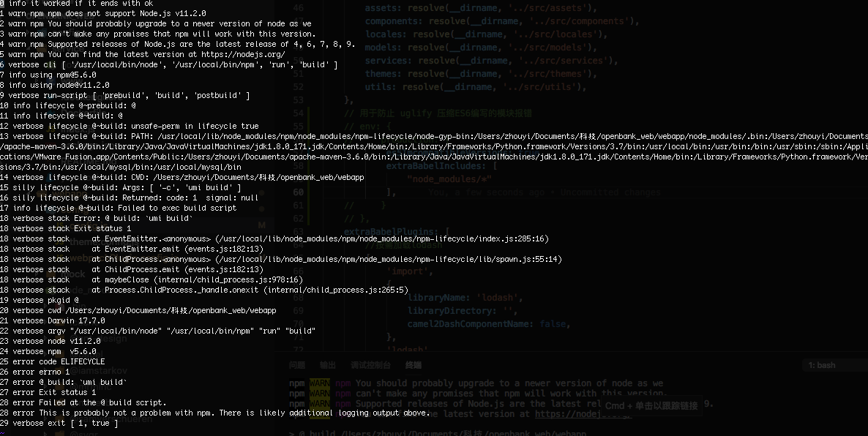Switch to the 终端 (Terminal) panel tab

[x=412, y=365]
